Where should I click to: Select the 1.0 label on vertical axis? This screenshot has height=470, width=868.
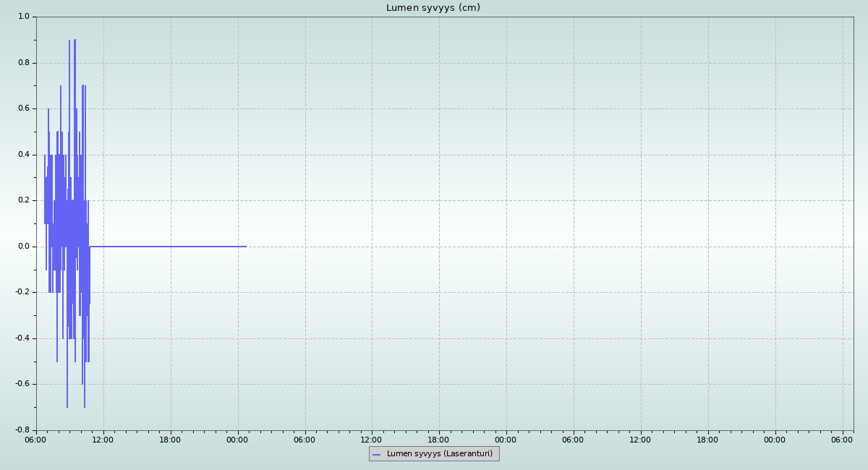point(24,17)
